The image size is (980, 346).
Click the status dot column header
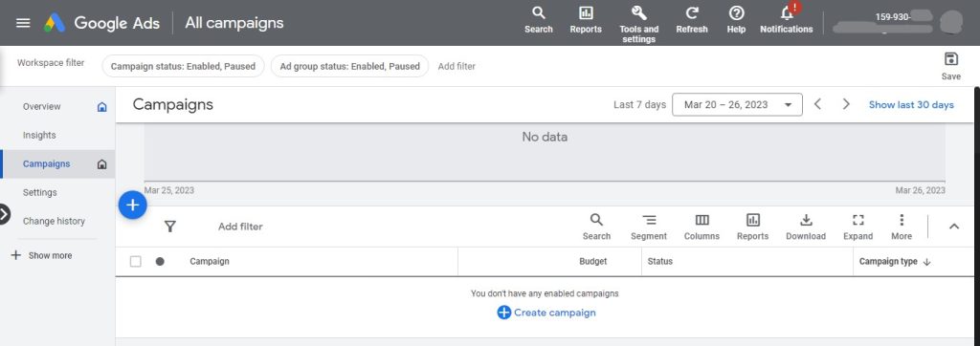(x=160, y=262)
